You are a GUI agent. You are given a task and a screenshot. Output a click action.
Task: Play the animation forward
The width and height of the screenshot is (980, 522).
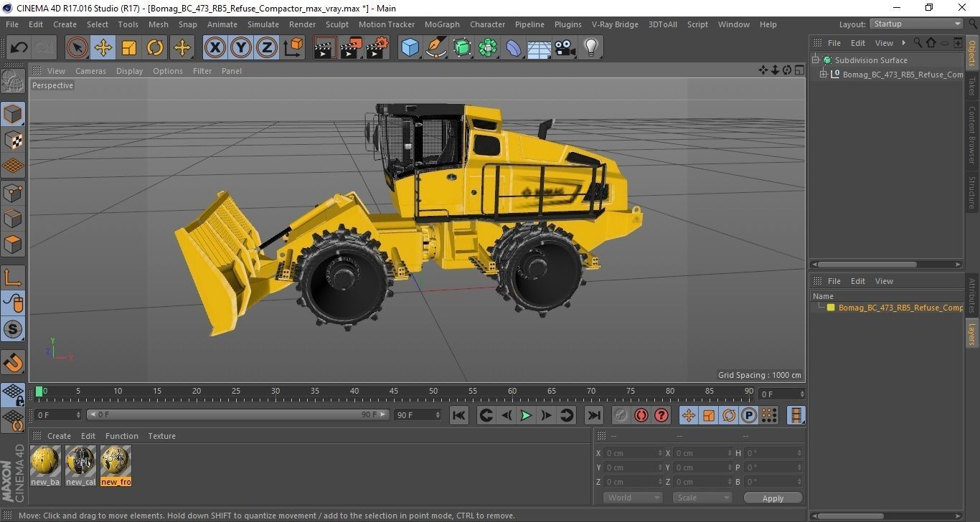(526, 415)
